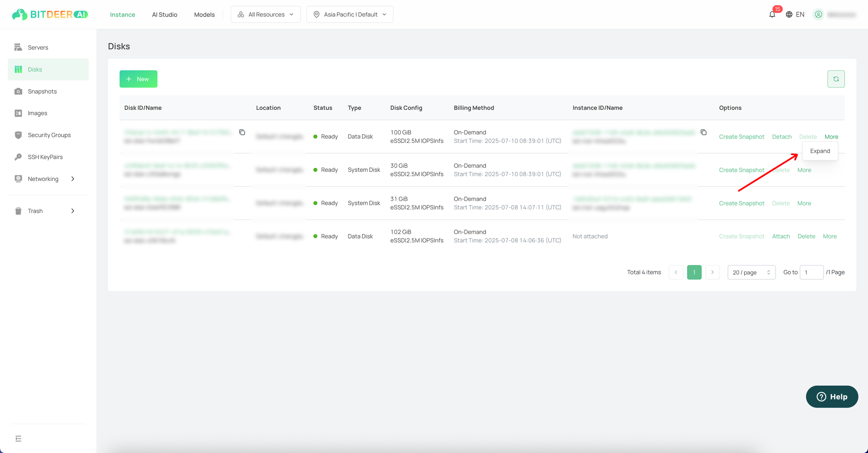
Task: Select Expand from the More menu
Action: [x=820, y=151]
